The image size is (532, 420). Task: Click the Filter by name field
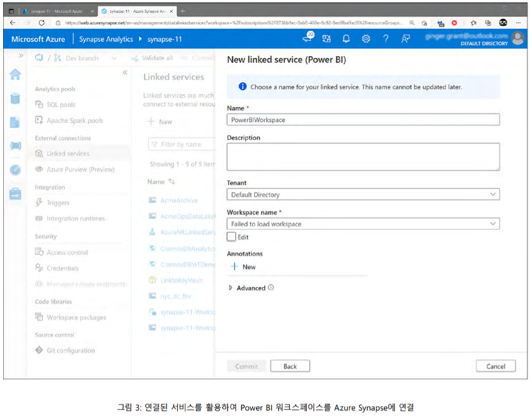click(x=182, y=144)
